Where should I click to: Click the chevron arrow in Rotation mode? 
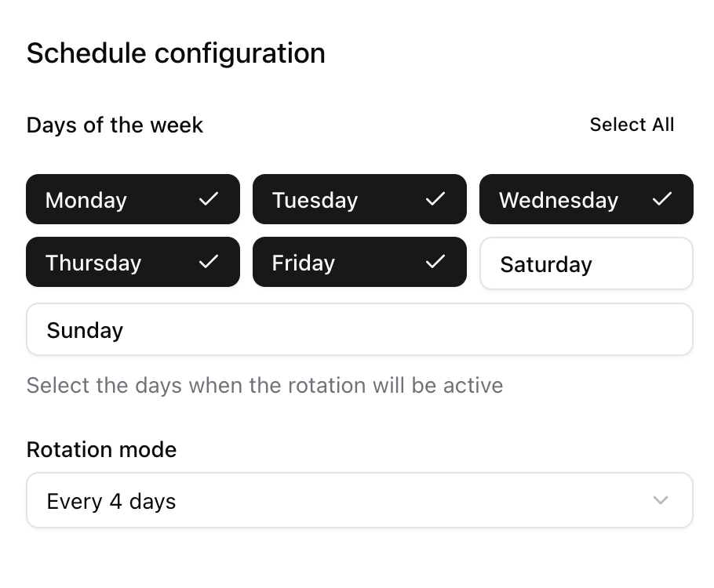click(661, 500)
